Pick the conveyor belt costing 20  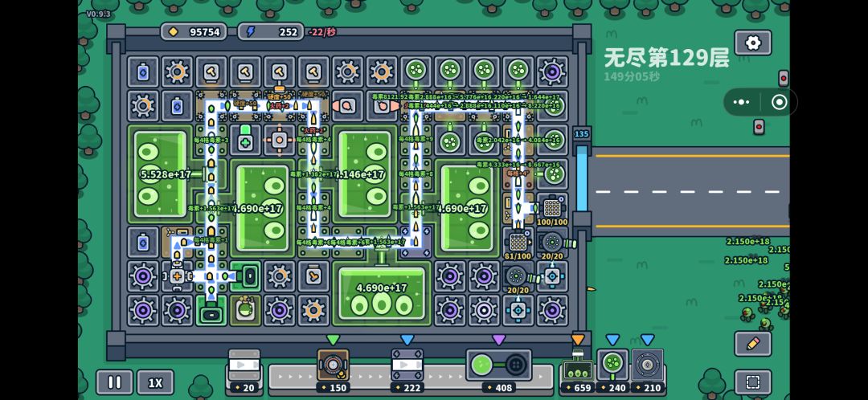coord(244,370)
